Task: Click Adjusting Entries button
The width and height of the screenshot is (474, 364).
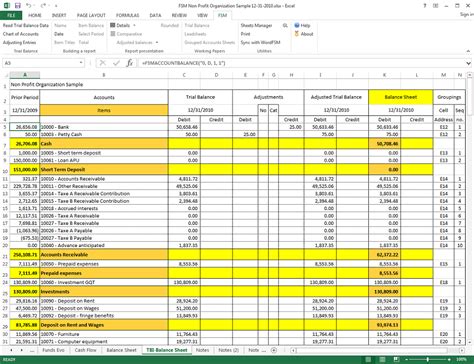Action: click(x=19, y=42)
